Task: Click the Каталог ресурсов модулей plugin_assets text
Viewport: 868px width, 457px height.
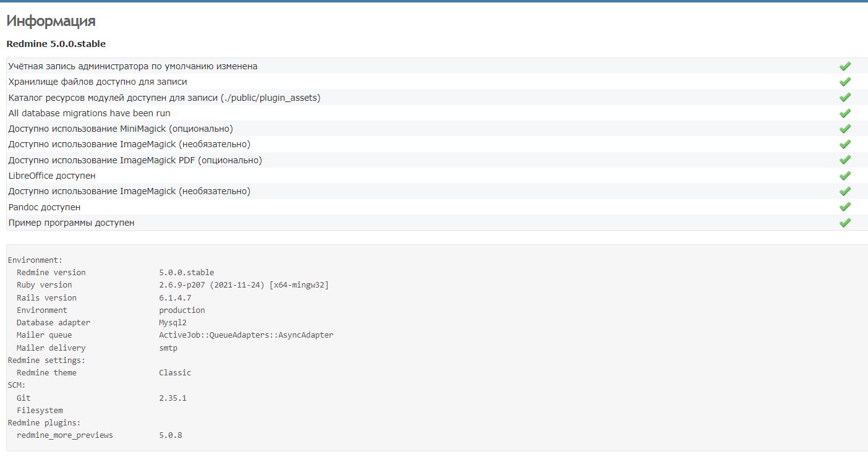Action: click(x=164, y=98)
